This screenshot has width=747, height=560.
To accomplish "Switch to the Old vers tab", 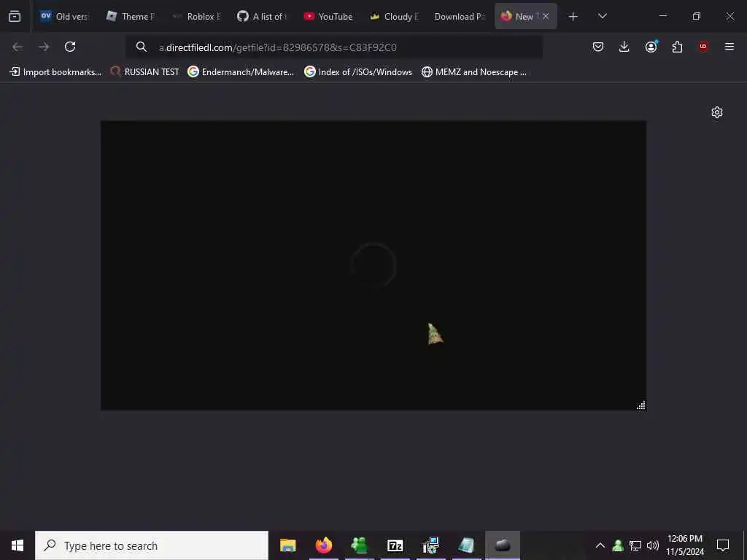I will click(65, 16).
